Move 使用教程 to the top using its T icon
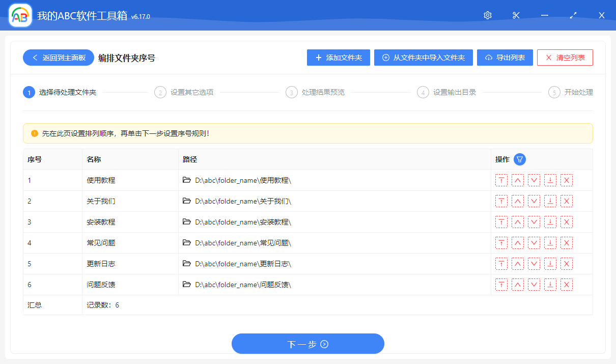The image size is (616, 364). click(501, 180)
